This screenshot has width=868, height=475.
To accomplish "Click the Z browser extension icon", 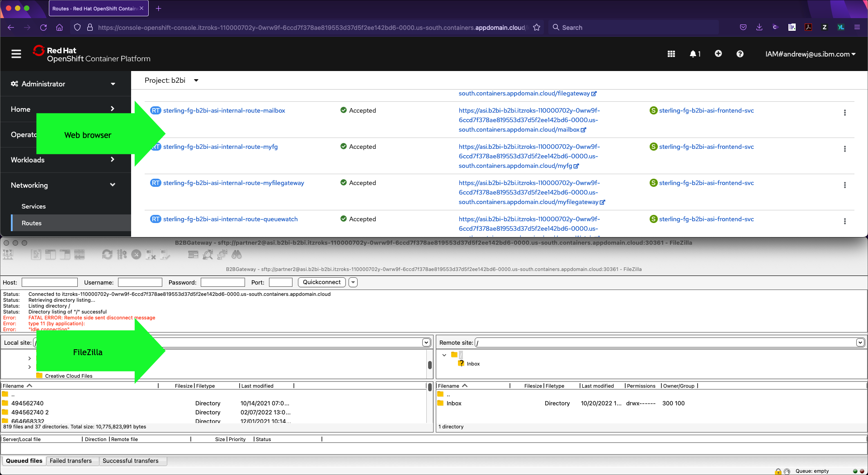I will (x=825, y=27).
